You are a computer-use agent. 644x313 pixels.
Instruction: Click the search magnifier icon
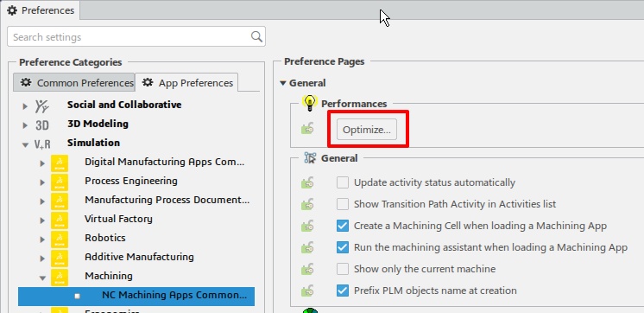click(256, 36)
